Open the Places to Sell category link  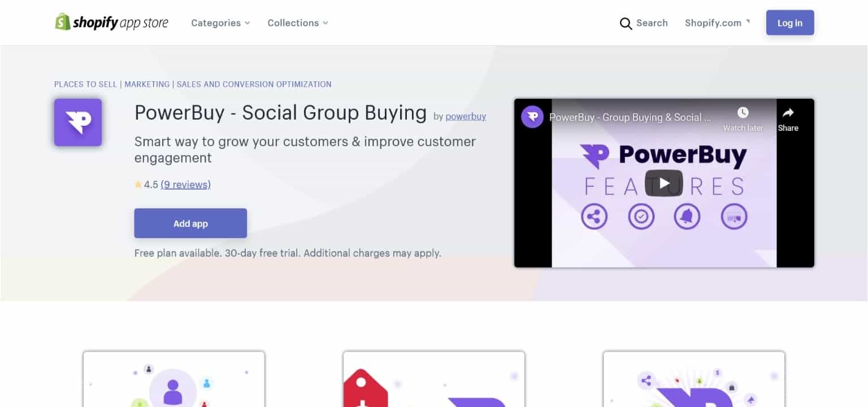pyautogui.click(x=85, y=84)
